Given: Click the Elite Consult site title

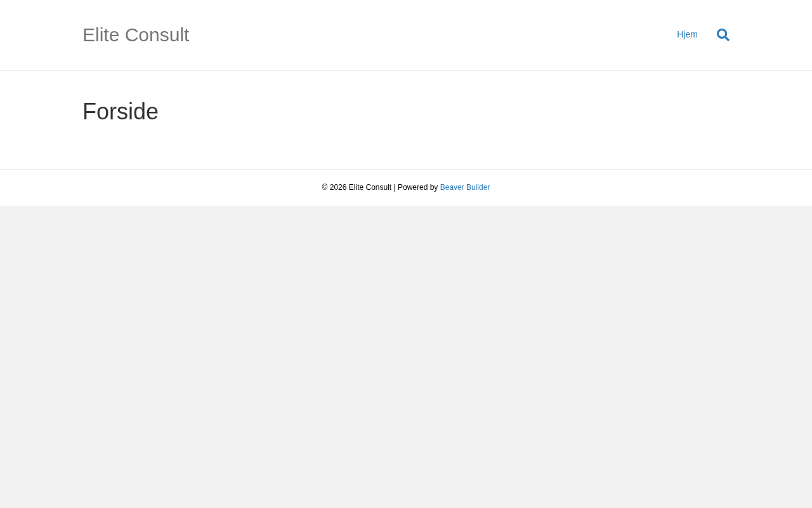Looking at the screenshot, I should 136,35.
